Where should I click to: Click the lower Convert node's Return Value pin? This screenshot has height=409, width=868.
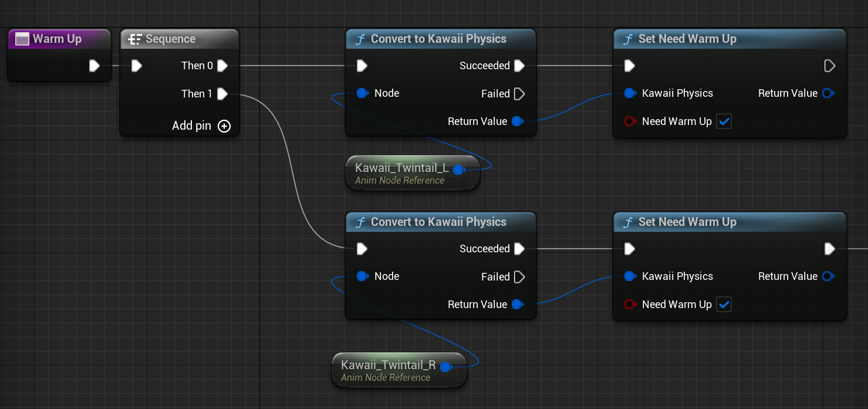(x=517, y=305)
